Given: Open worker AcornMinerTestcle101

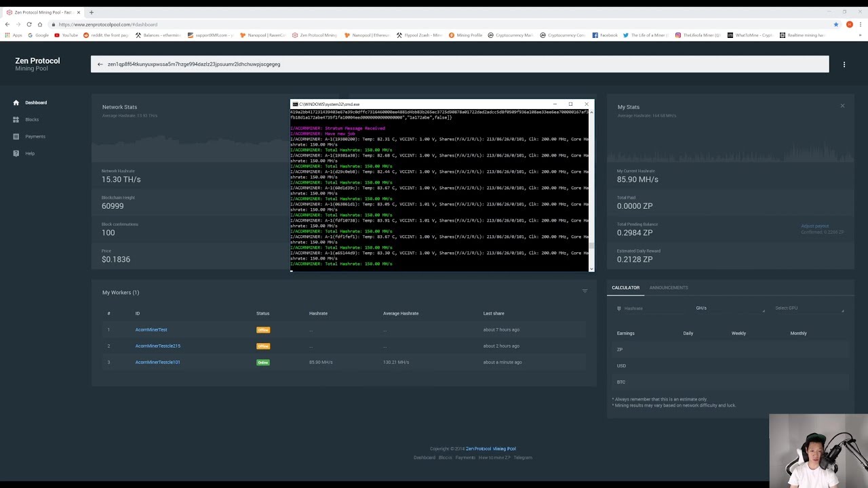Looking at the screenshot, I should [157, 362].
